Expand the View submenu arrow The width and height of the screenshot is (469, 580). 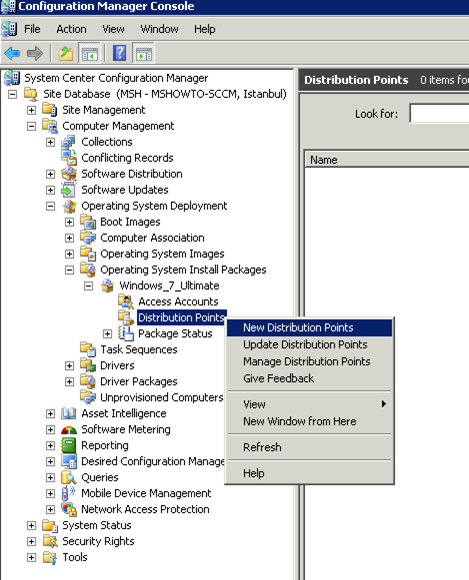pyautogui.click(x=384, y=404)
